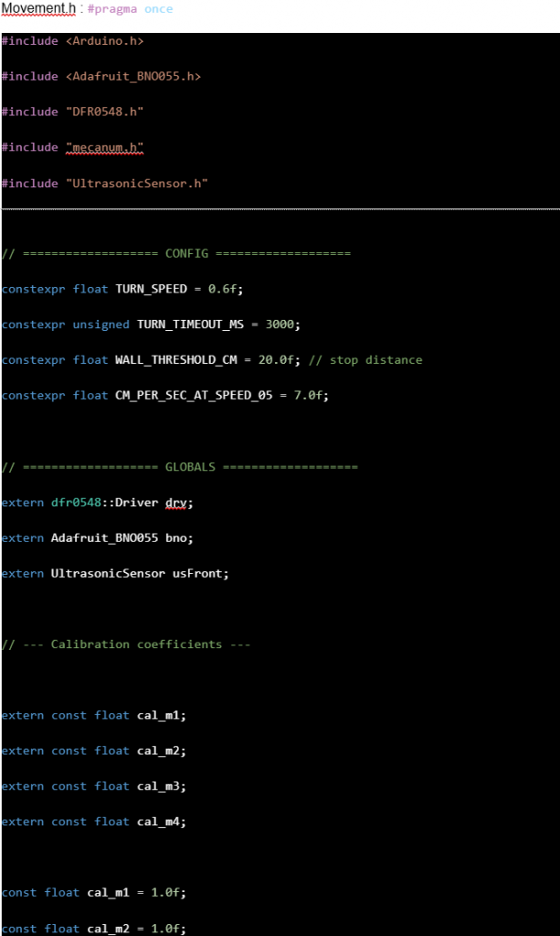Click the DFR0548.h include line
Viewport: 560px width, 936px height.
[73, 112]
